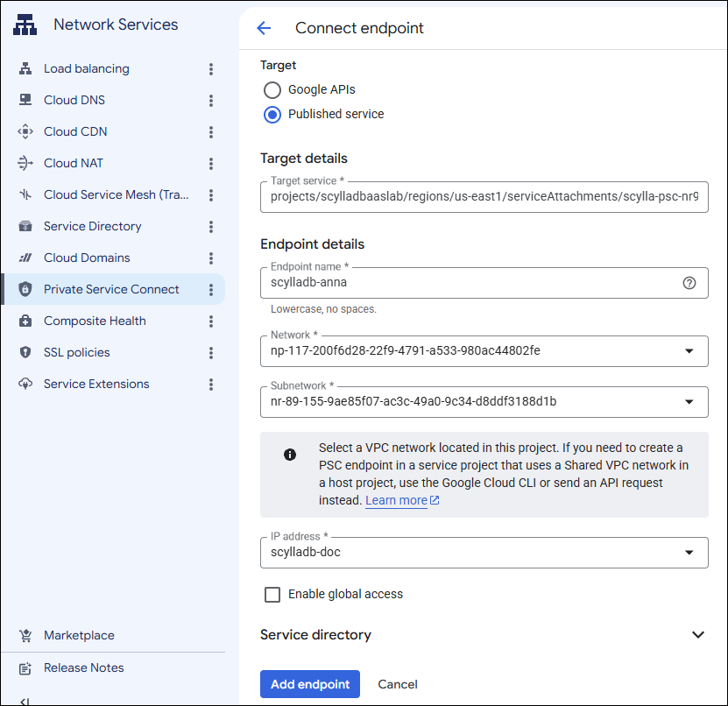Open Cloud CDN in the sidebar
The width and height of the screenshot is (728, 706).
tap(75, 131)
